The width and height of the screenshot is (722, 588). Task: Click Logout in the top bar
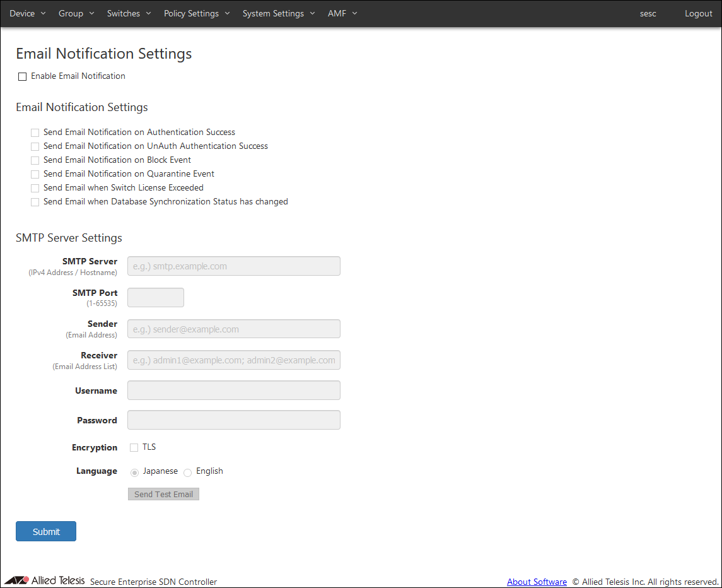[698, 13]
